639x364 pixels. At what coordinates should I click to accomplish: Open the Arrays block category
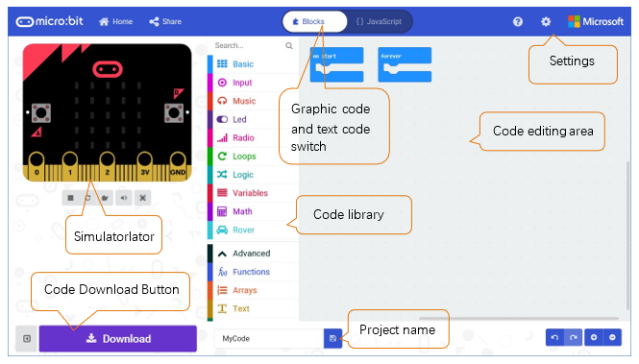(x=253, y=290)
